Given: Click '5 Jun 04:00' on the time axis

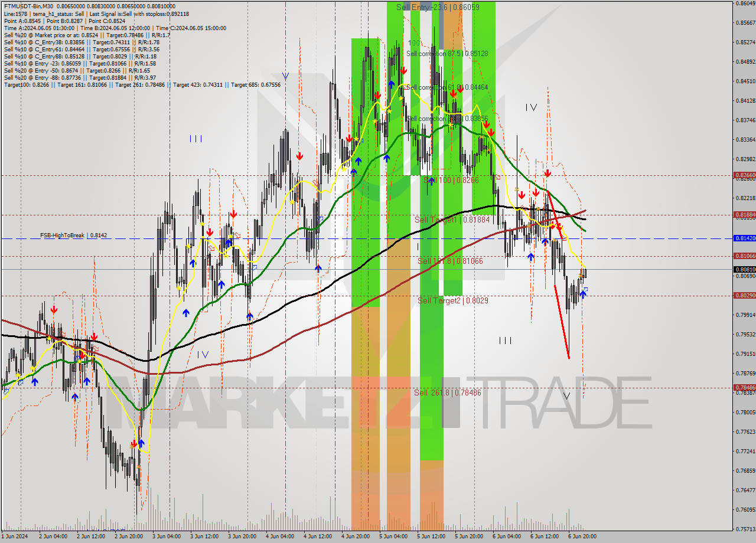Looking at the screenshot, I should (x=393, y=537).
